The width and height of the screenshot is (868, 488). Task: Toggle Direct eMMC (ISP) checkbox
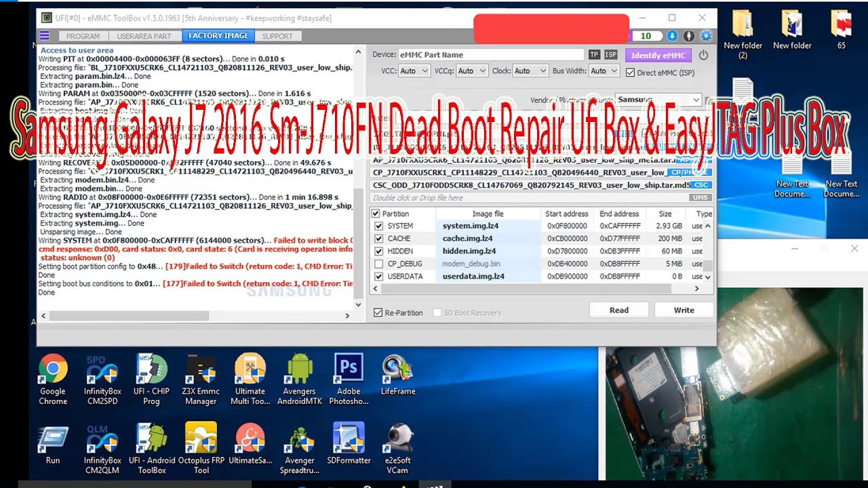tap(631, 72)
